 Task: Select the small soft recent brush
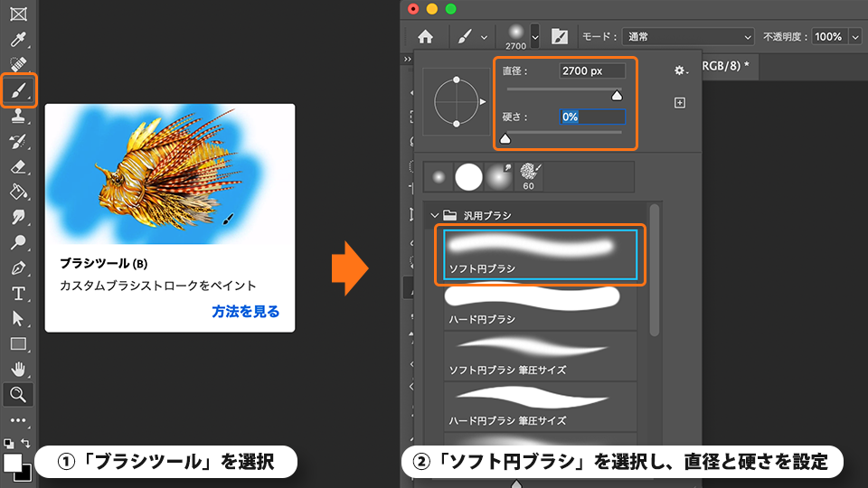[x=439, y=177]
